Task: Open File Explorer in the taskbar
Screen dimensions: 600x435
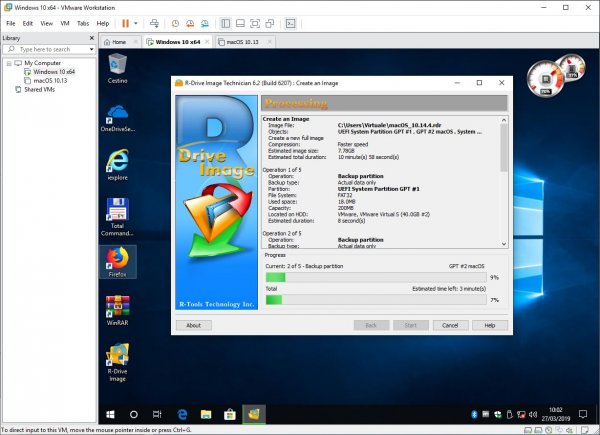Action: pyautogui.click(x=206, y=413)
